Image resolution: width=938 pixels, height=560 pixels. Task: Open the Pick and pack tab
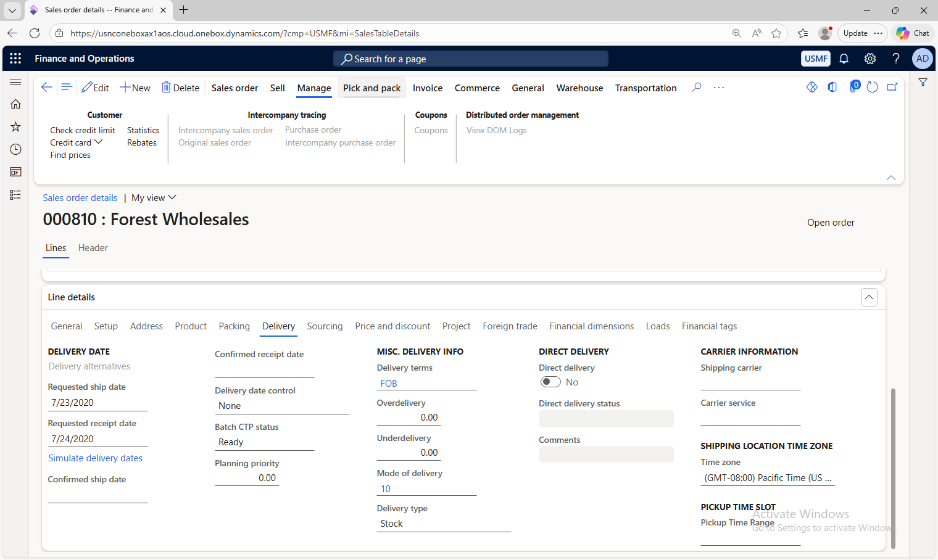pyautogui.click(x=372, y=88)
